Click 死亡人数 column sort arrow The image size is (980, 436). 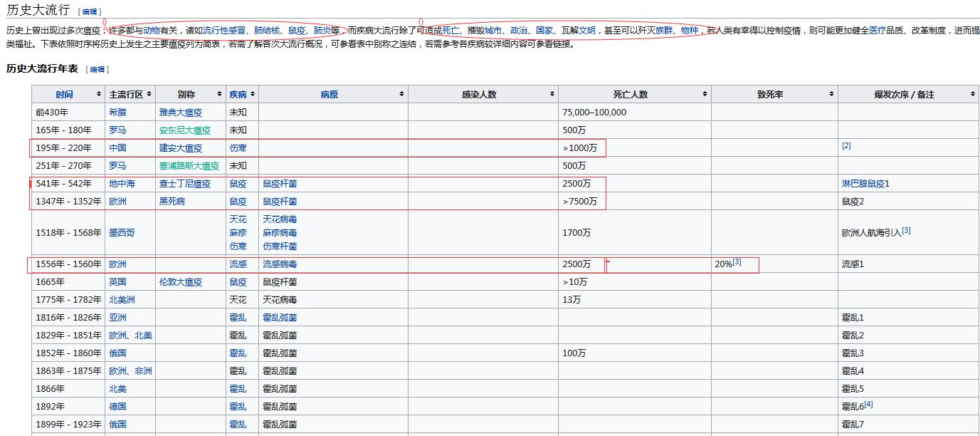(705, 95)
